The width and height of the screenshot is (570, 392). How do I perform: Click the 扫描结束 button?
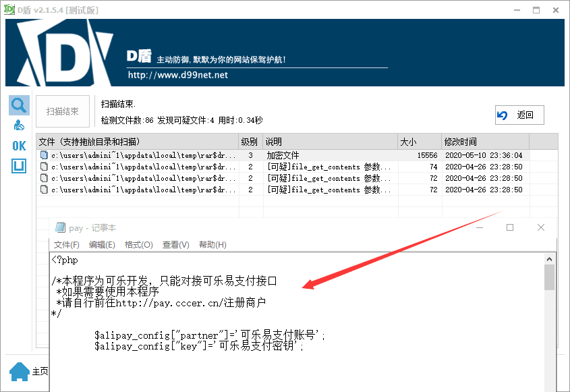click(62, 111)
